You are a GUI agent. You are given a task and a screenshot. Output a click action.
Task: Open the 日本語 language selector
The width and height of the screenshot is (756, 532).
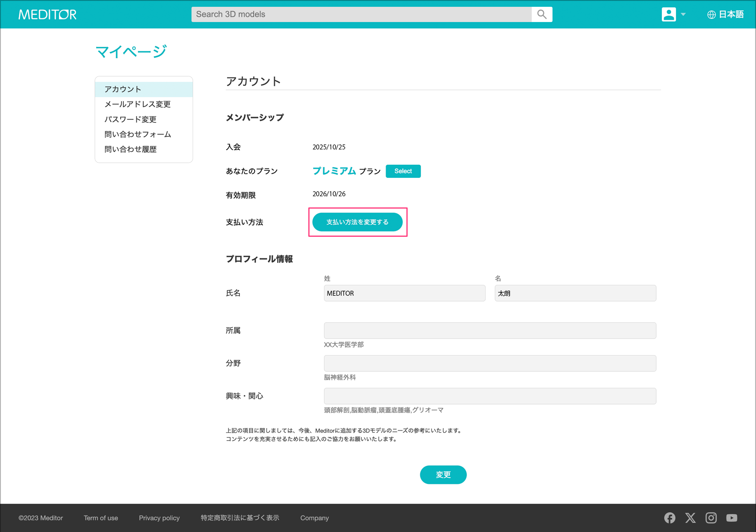click(725, 14)
